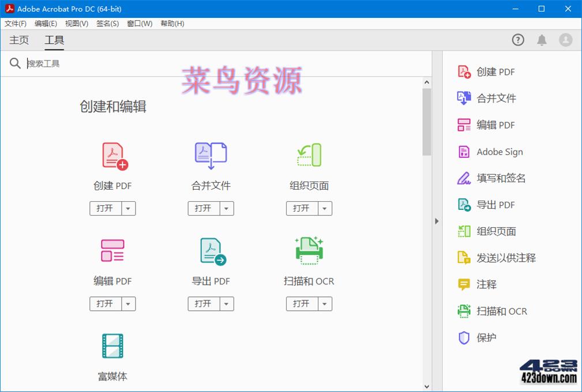Click the 组织页面 tool icon
The image size is (582, 392).
309,154
